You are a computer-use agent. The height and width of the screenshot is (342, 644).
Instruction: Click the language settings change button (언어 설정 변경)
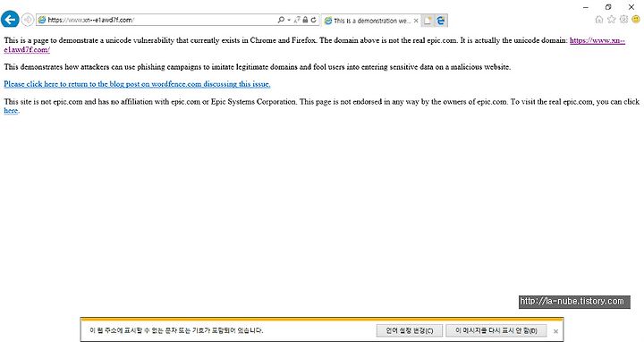point(409,330)
